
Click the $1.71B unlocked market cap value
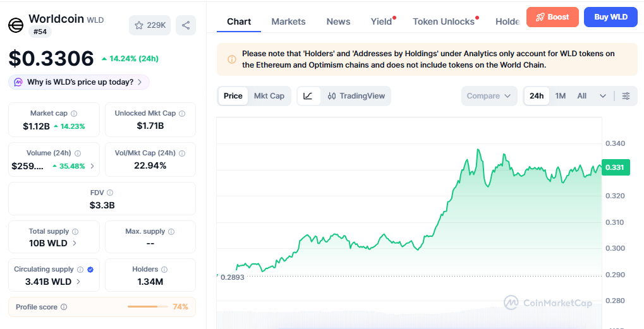150,126
